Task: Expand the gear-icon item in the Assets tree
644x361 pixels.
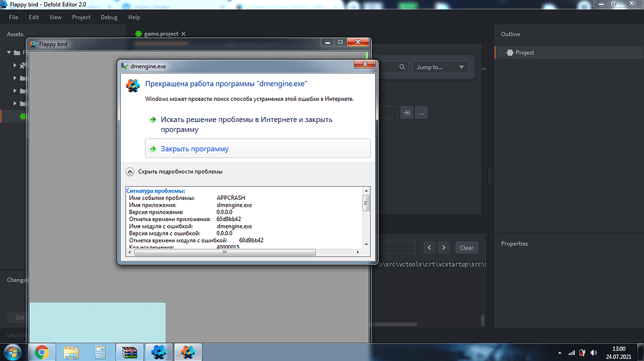Action: 15,65
